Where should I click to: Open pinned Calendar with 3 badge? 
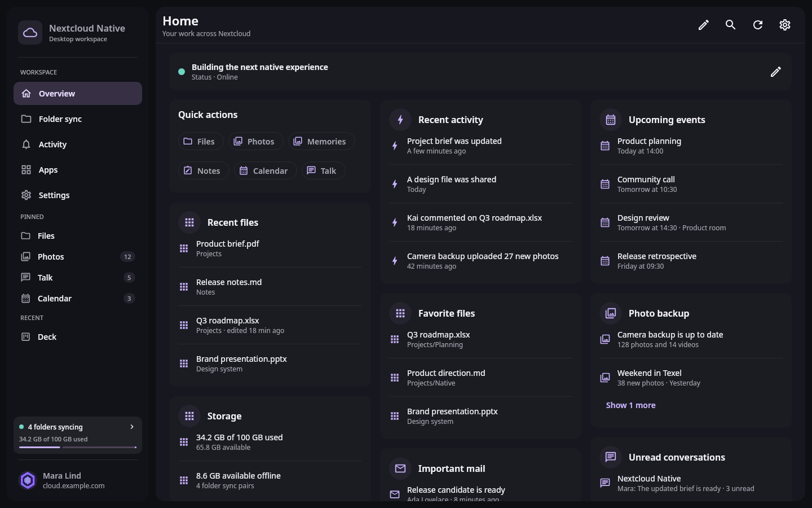(x=78, y=299)
